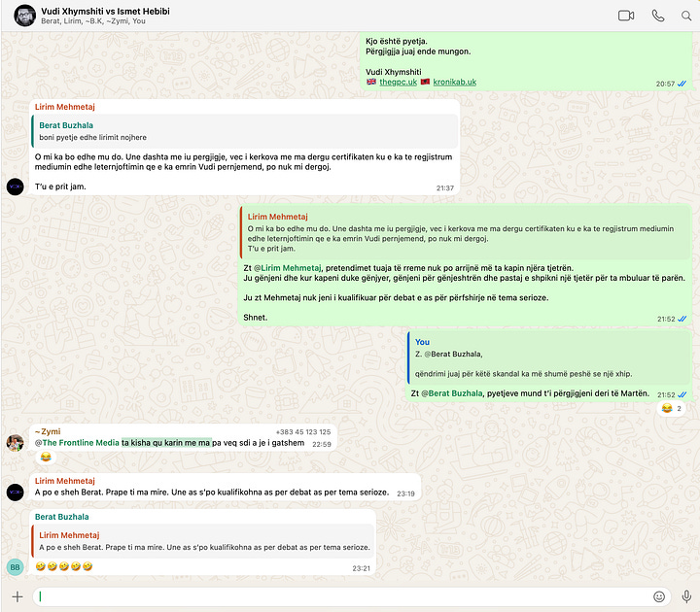Image resolution: width=700 pixels, height=612 pixels.
Task: Click the five rolling-laughing emojis message
Action: [x=64, y=566]
